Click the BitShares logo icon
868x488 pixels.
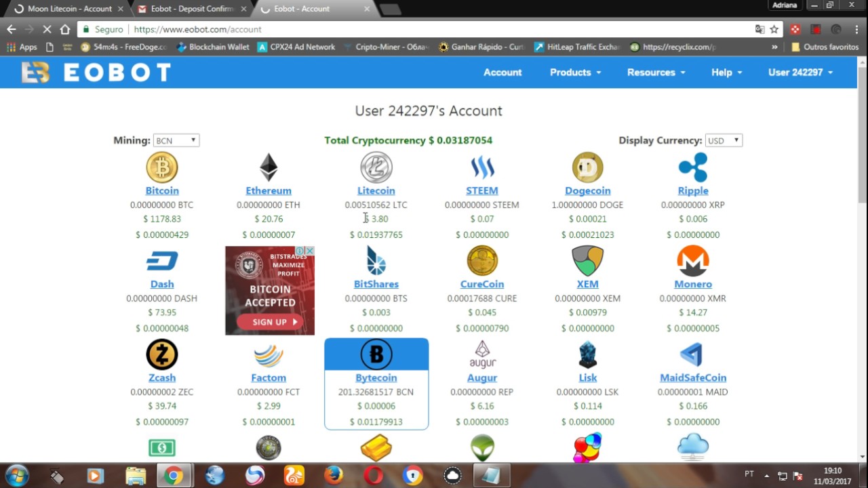coord(376,261)
